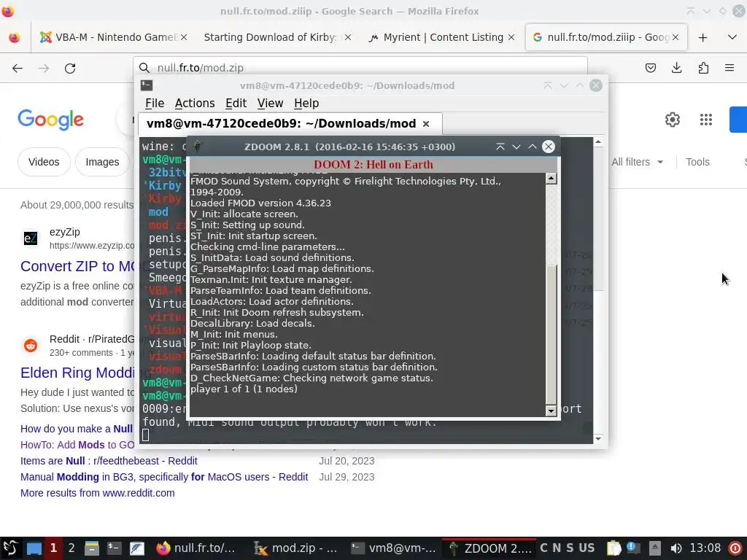Open Google apps grid

(706, 120)
